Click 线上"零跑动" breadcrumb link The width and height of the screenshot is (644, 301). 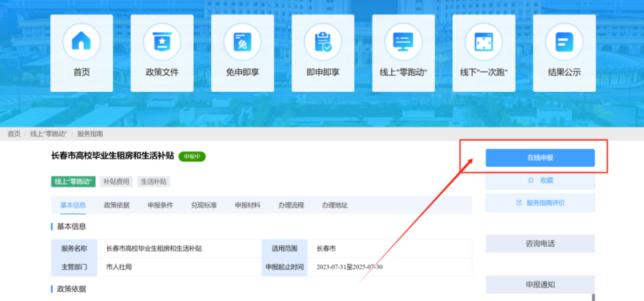pyautogui.click(x=48, y=134)
